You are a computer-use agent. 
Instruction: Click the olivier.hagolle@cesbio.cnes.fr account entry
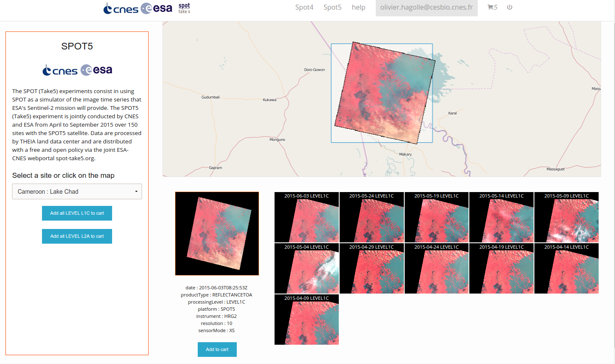(x=427, y=8)
